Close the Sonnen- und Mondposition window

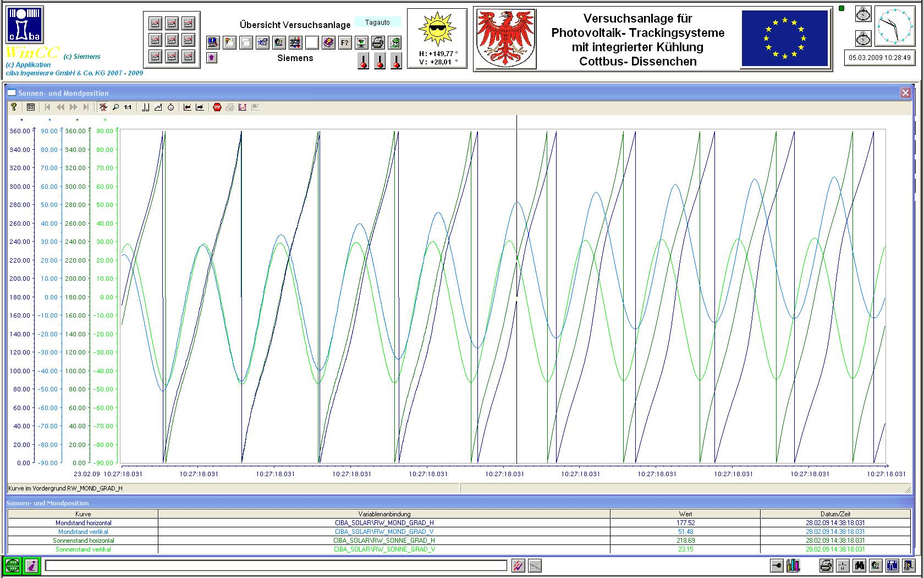905,93
